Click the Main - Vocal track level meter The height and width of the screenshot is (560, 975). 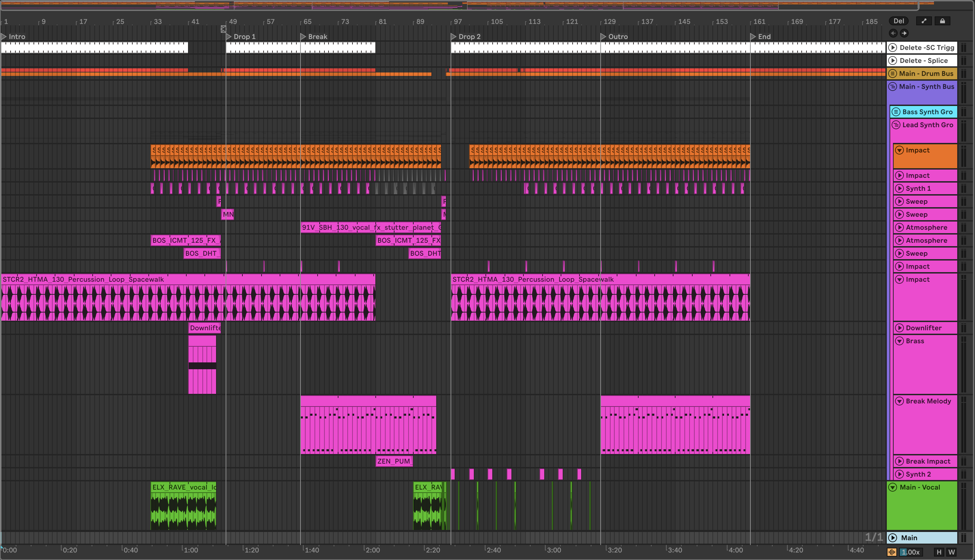pos(964,505)
